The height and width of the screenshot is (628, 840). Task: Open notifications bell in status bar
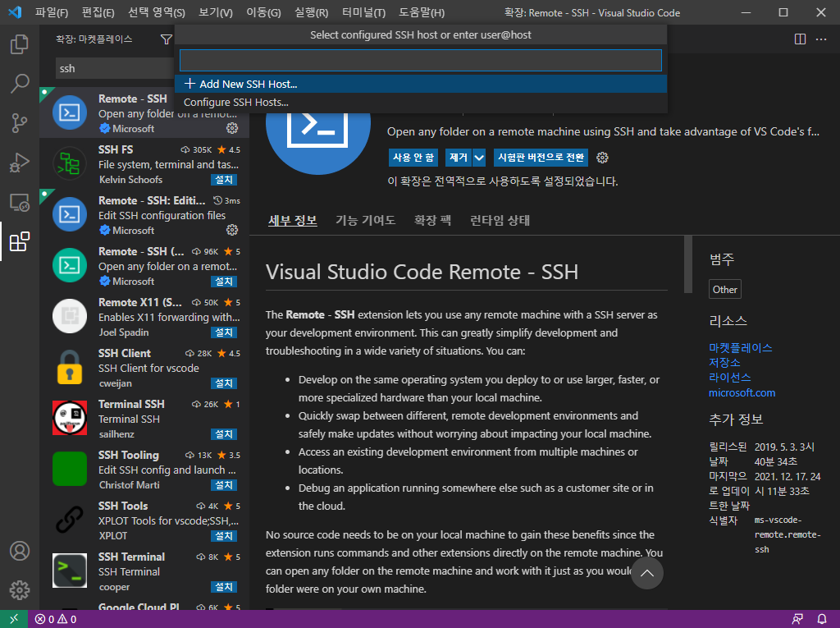[x=822, y=620]
